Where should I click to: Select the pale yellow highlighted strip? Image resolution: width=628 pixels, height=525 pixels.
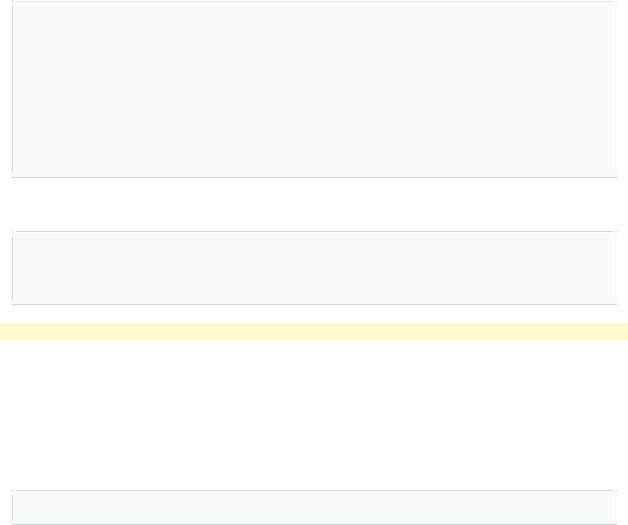314,332
